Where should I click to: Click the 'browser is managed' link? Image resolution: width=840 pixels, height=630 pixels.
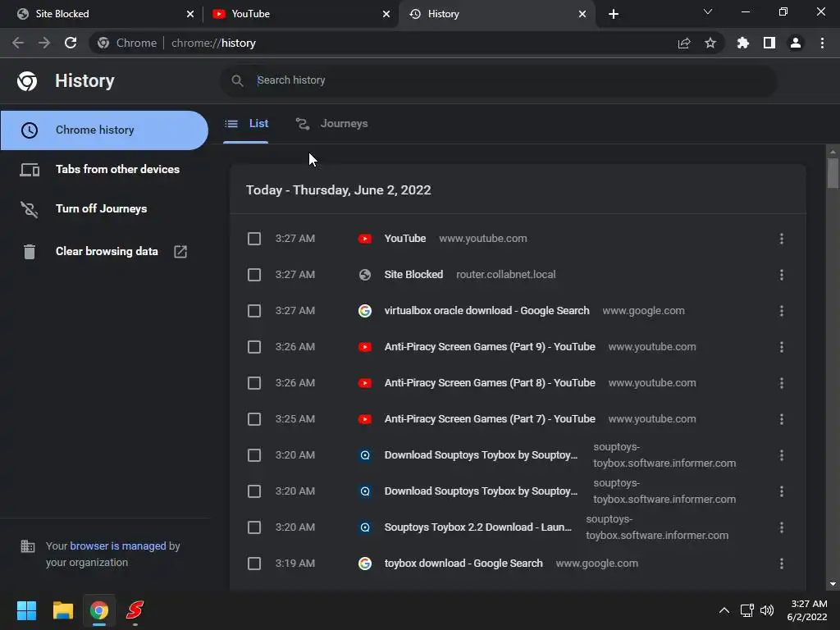coord(118,546)
